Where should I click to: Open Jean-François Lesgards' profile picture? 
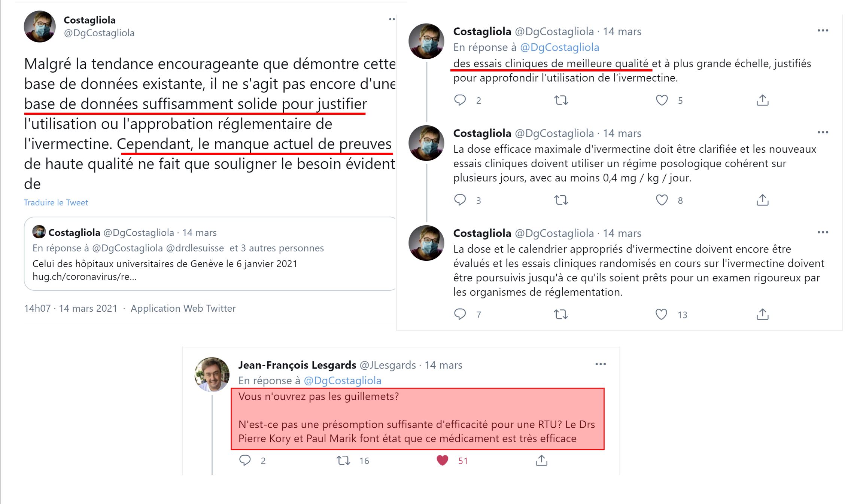[212, 375]
